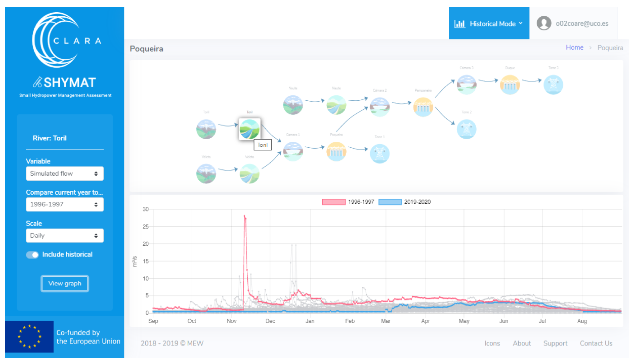Open the Pampaneira hydropower plant node
Image resolution: width=639 pixels, height=364 pixels.
coord(423,107)
